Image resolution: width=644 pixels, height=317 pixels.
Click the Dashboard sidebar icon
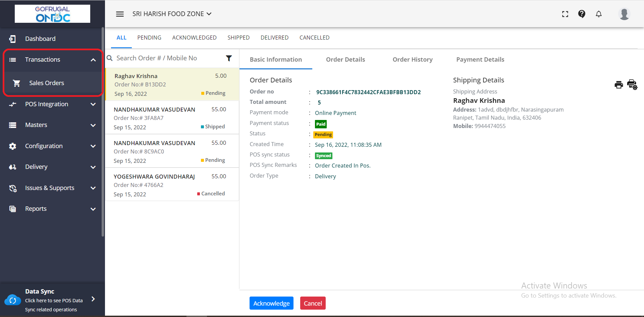click(x=12, y=39)
